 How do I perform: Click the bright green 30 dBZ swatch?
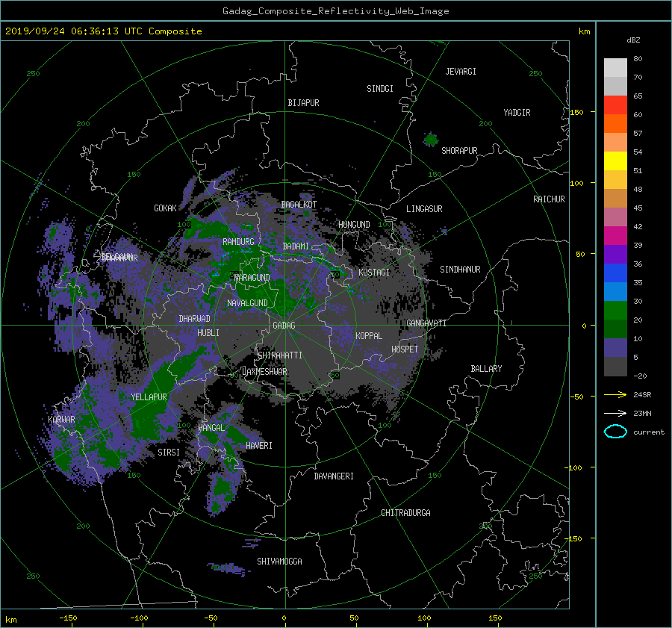point(615,310)
